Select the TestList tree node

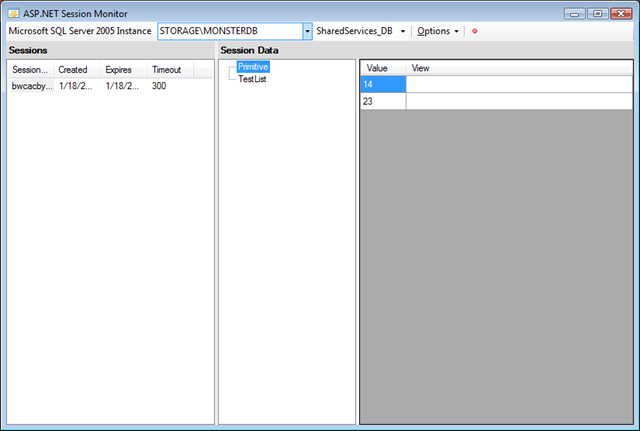(x=252, y=79)
